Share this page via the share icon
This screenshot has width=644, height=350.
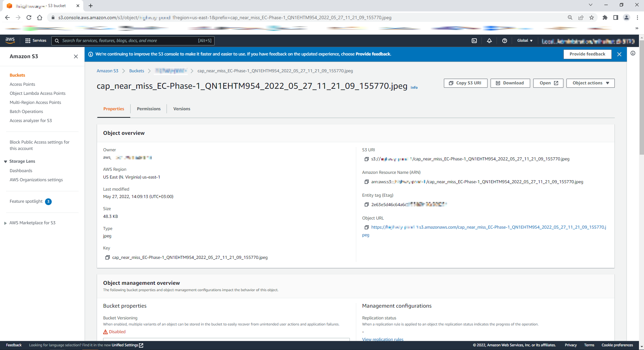click(x=581, y=17)
